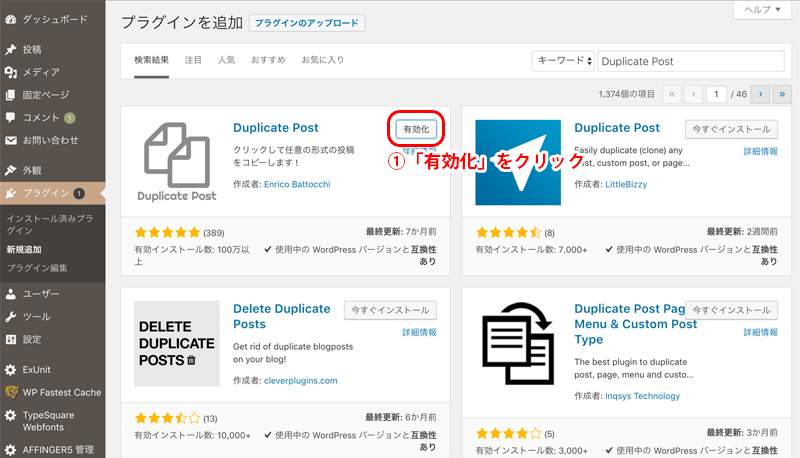Screen dimensions: 800x458
Task: Focus the plugin search field with Duplicate Post
Action: 691,61
